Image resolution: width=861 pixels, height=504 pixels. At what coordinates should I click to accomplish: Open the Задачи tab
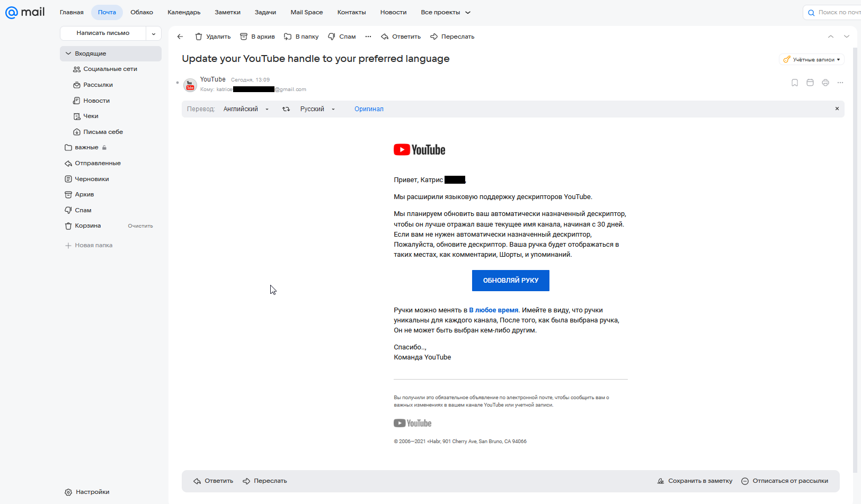265,12
